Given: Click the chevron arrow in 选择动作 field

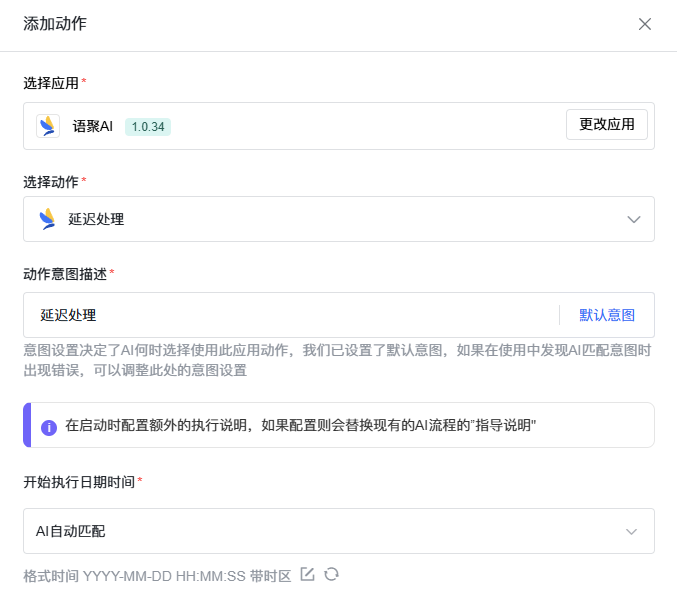Looking at the screenshot, I should pos(633,219).
